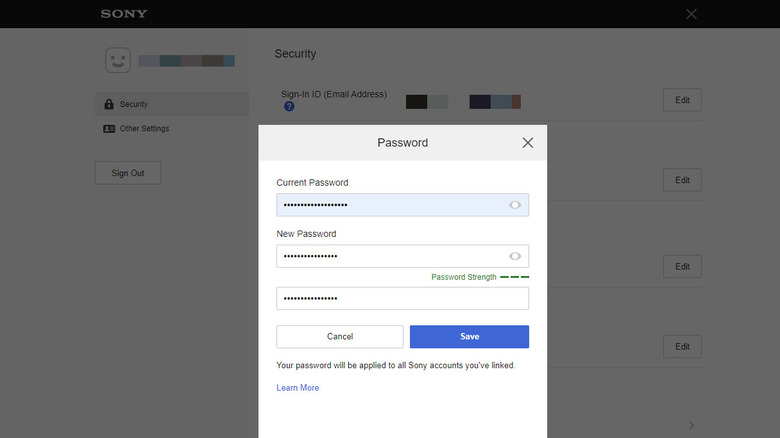Close the Password dialog
Screen dimensions: 780x438
pyautogui.click(x=528, y=143)
